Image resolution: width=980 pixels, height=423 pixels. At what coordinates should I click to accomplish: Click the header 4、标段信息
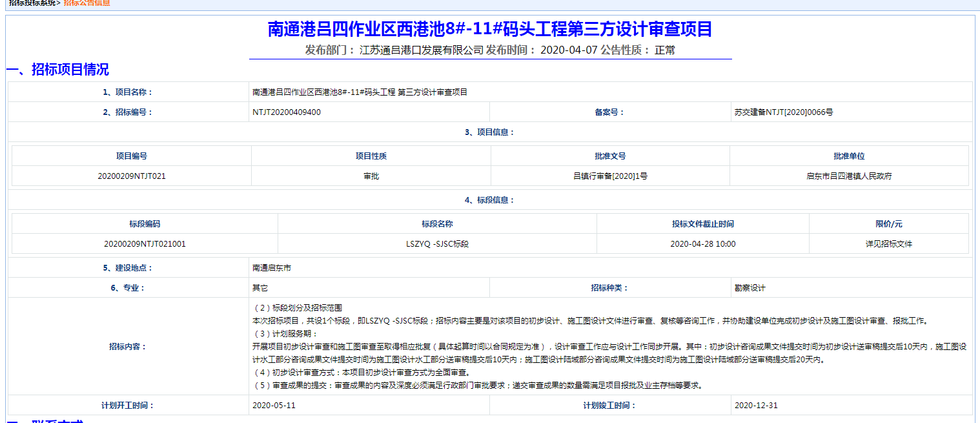point(490,200)
